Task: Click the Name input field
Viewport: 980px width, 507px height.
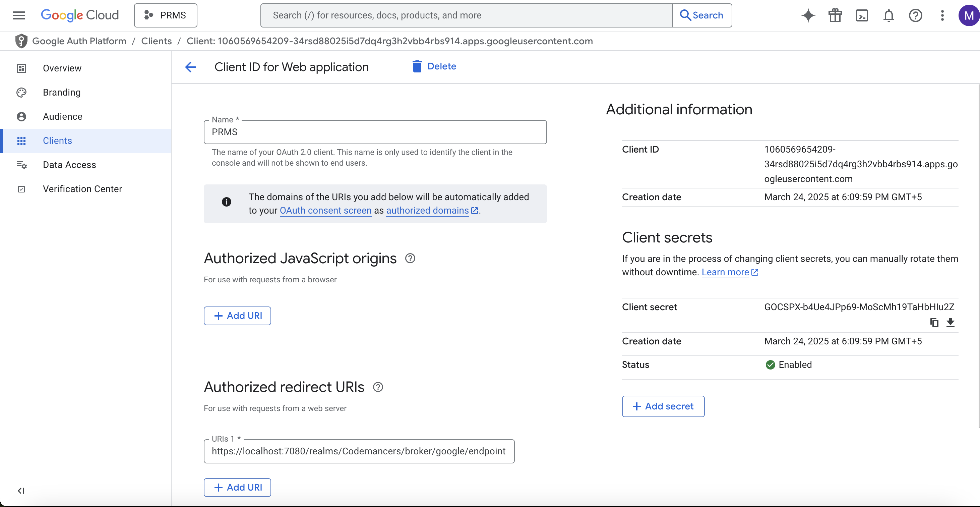Action: tap(375, 132)
